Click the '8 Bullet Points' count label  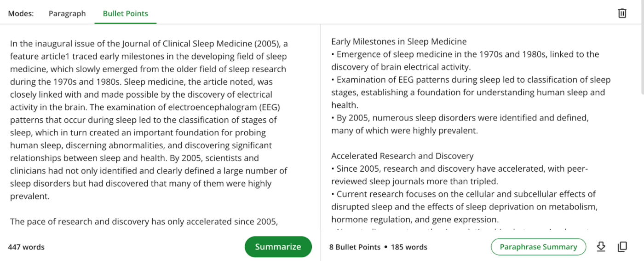click(355, 247)
